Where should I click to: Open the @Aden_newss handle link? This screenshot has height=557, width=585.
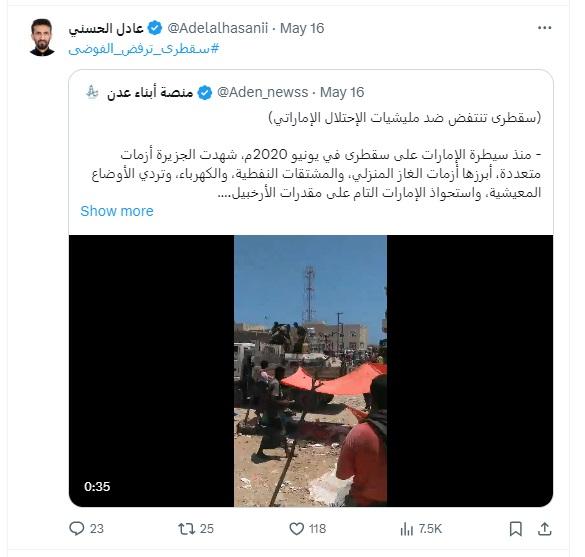coord(262,92)
